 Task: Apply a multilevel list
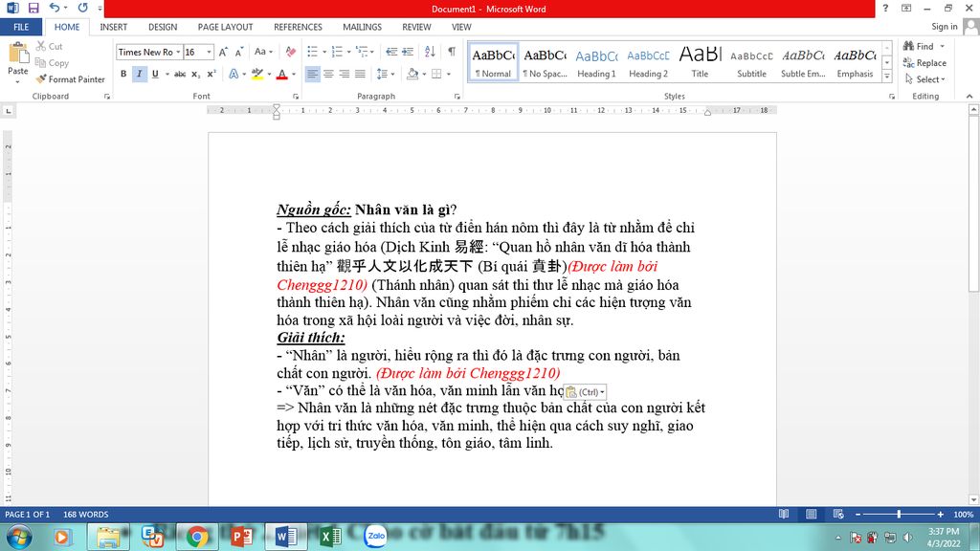(362, 52)
